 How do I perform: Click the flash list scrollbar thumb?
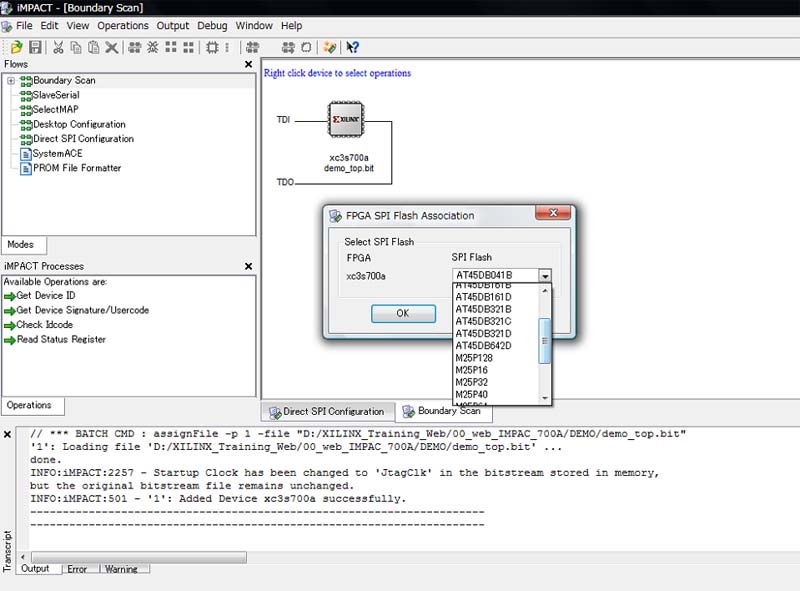tap(545, 341)
